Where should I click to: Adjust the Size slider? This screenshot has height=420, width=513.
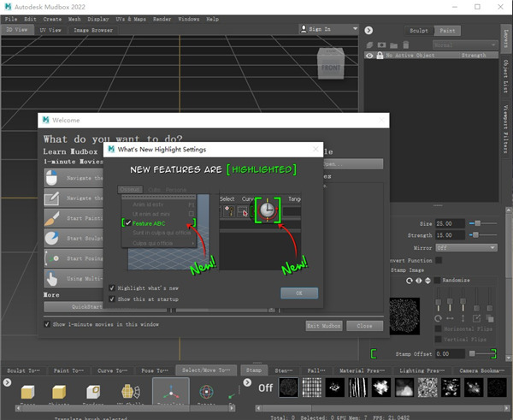[479, 222]
